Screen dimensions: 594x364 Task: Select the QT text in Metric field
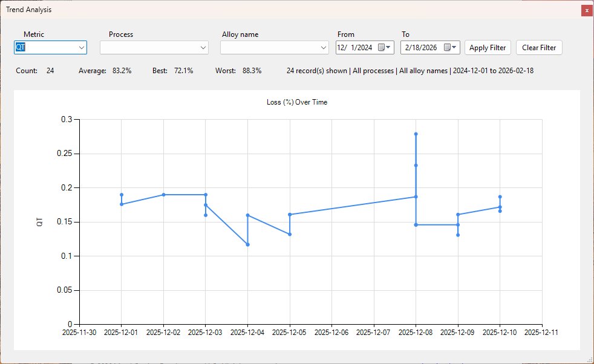click(x=21, y=48)
